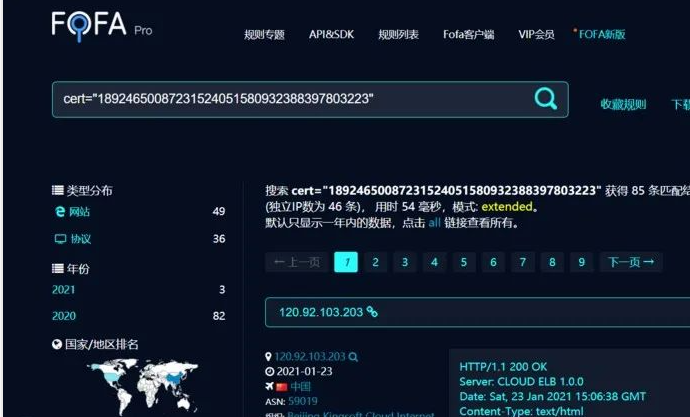Click 下一页 next page button
Screen dimensions: 690x417
tap(631, 262)
